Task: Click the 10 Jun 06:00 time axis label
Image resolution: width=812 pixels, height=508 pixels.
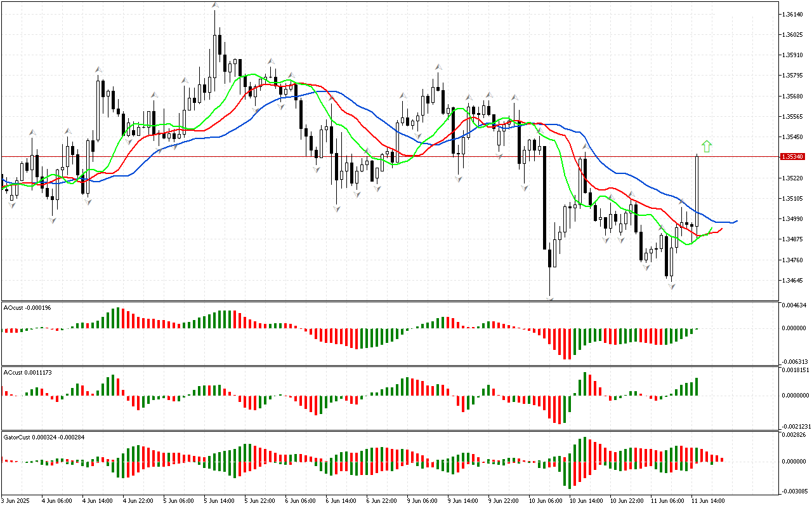Action: pos(546,501)
